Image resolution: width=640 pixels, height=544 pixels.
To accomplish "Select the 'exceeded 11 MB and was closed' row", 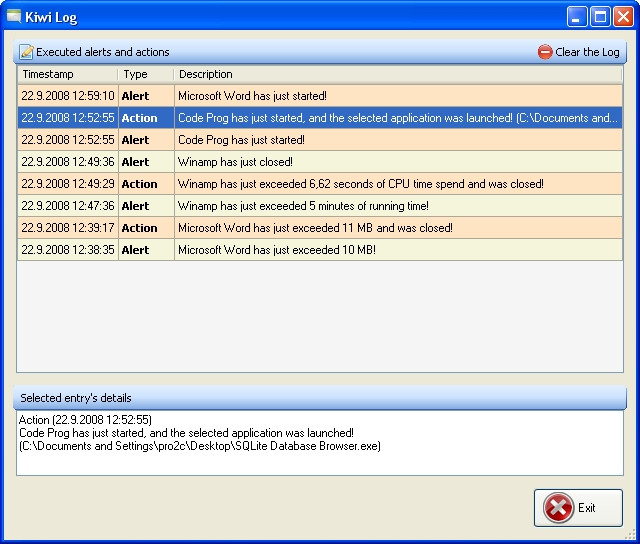I will tap(320, 228).
